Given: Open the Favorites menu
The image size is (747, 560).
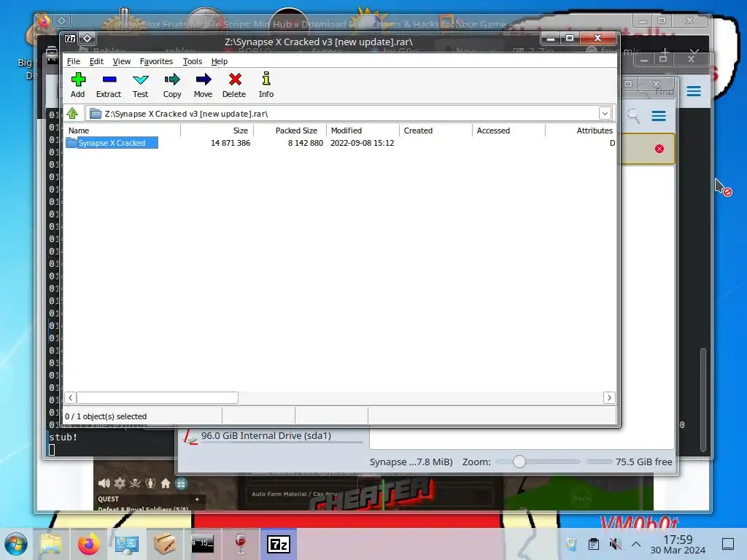Looking at the screenshot, I should pos(156,61).
